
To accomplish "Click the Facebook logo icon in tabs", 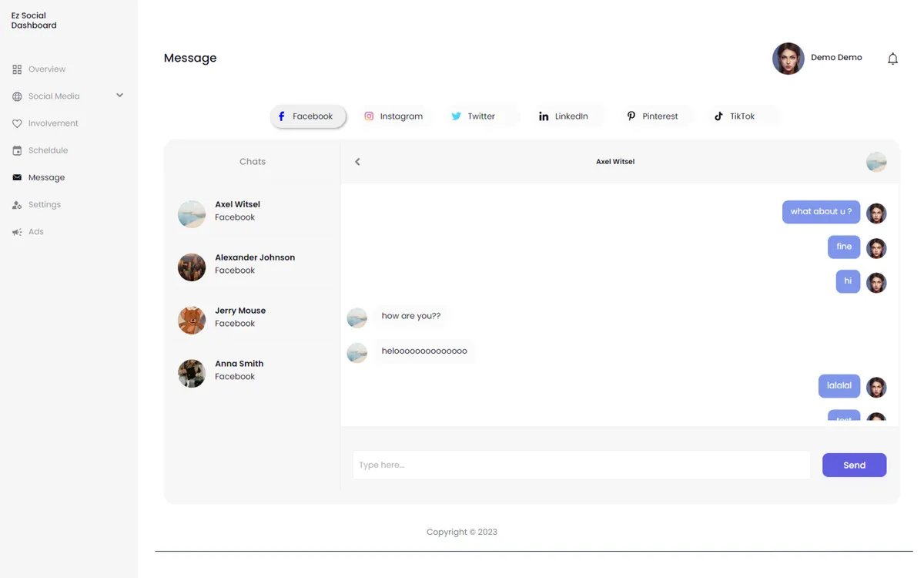I will coord(281,116).
